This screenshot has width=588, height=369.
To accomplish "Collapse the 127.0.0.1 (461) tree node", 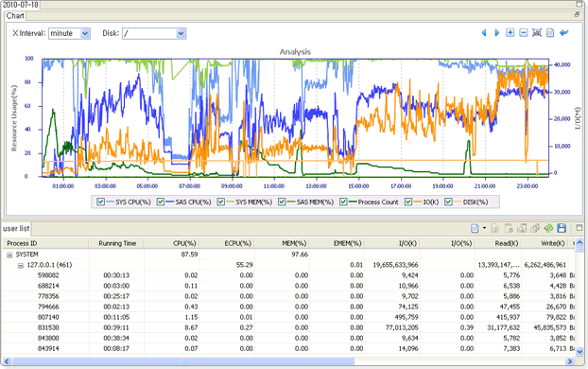I will pyautogui.click(x=21, y=265).
